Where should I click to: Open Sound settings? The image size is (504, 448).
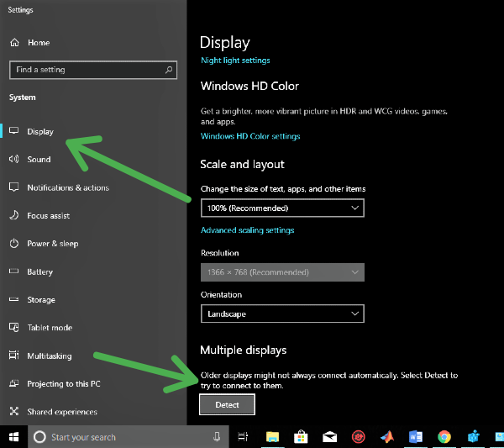39,159
